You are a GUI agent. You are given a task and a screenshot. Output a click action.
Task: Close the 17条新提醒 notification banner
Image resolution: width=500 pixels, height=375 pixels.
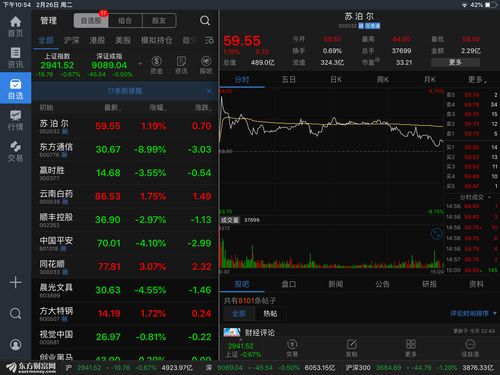point(209,91)
